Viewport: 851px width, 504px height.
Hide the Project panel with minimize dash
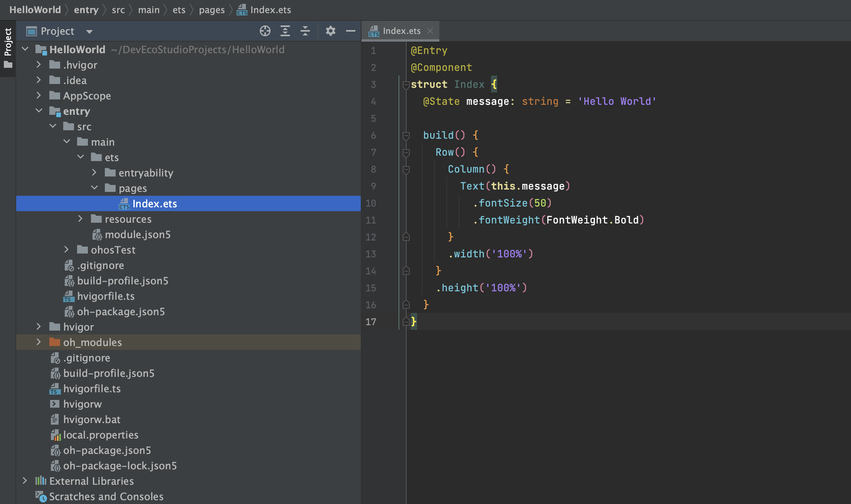click(351, 31)
